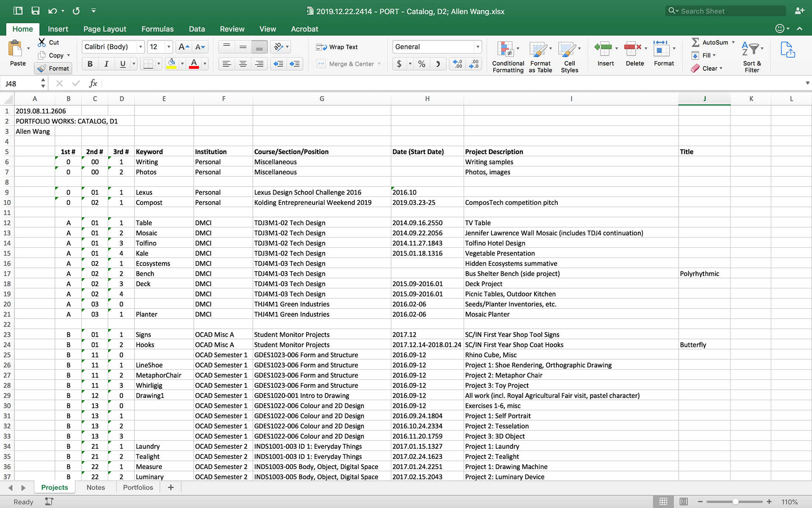Click the center horizontal alignment icon
Screen dimensions: 812x508
243,64
